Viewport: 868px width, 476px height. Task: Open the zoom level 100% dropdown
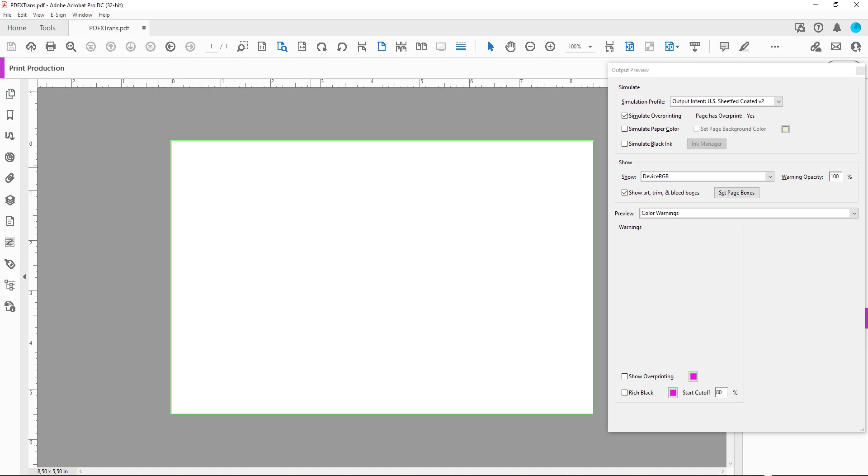590,47
